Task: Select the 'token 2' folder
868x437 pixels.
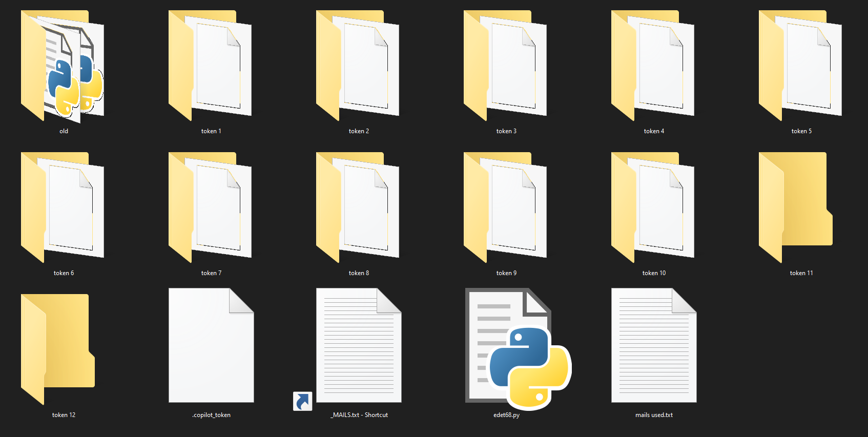Action: (x=358, y=67)
